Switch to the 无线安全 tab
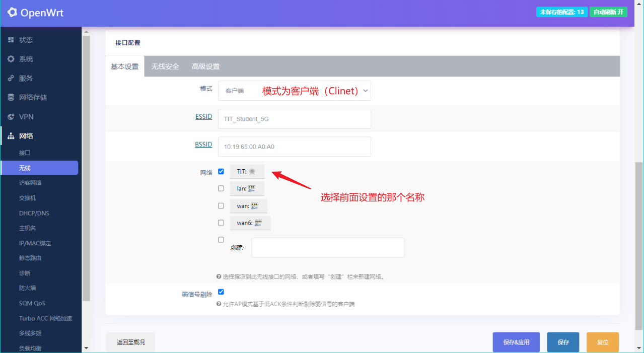 tap(165, 66)
